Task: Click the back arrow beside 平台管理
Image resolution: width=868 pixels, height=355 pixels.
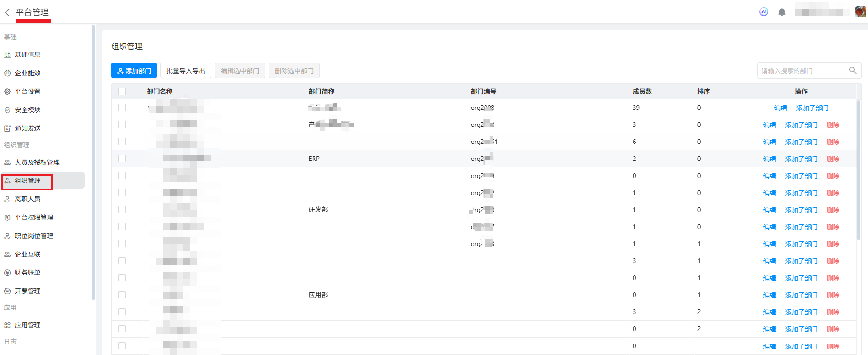Action: [7, 12]
